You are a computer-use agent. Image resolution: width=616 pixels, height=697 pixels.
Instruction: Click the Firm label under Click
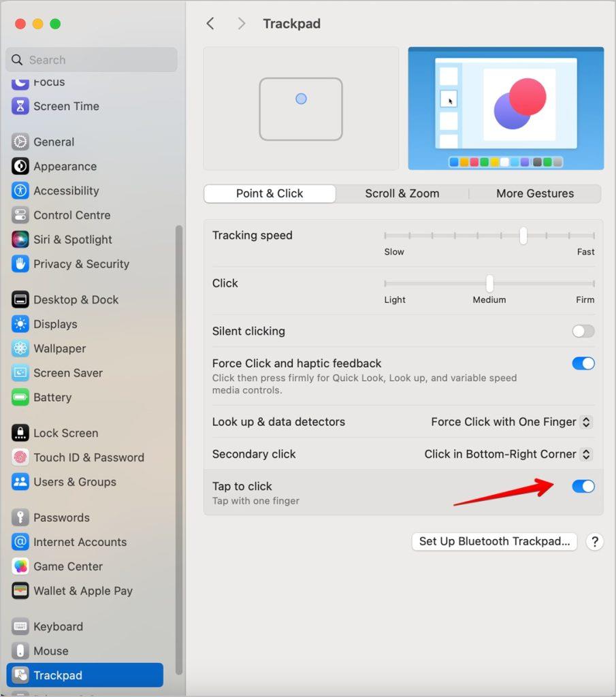click(x=585, y=300)
